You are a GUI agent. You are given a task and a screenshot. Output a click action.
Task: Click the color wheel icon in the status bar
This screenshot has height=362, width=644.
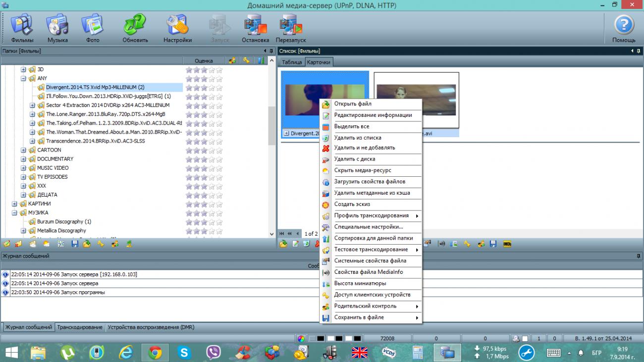click(x=301, y=339)
